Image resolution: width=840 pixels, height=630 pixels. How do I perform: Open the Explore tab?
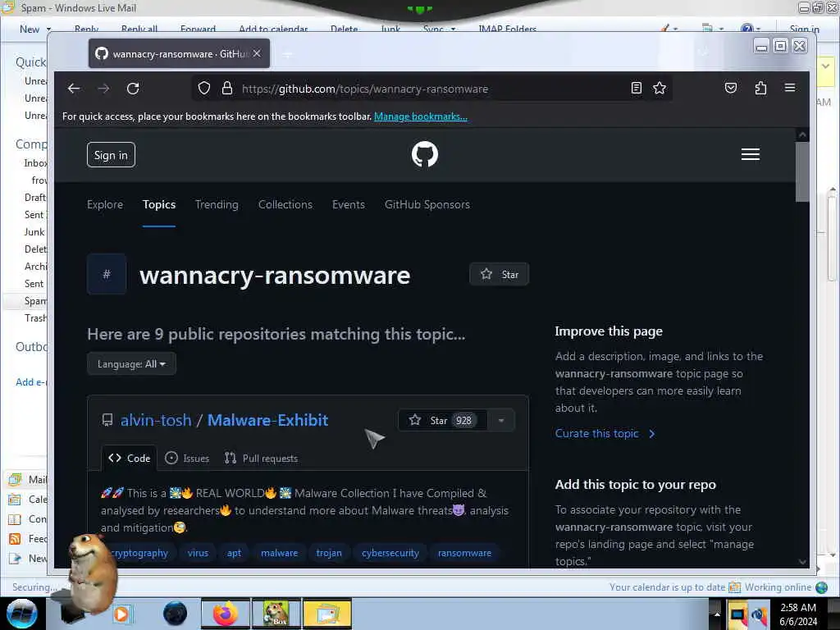click(105, 204)
